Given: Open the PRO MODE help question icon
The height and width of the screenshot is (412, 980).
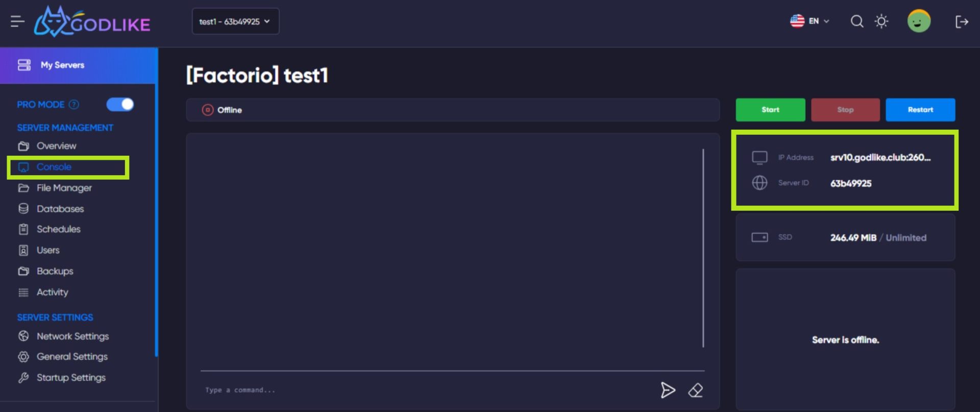Looking at the screenshot, I should [x=74, y=104].
